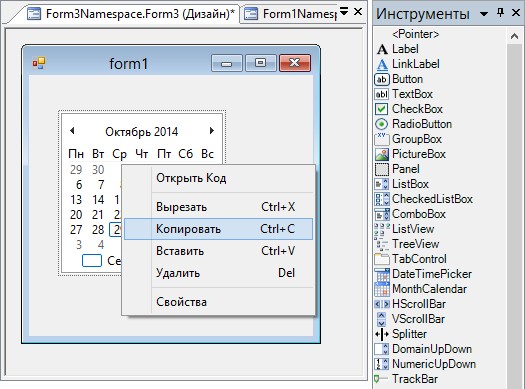Screen dimensions: 525x389
Task: Select greyed day 30 of the previous month
Action: point(98,170)
